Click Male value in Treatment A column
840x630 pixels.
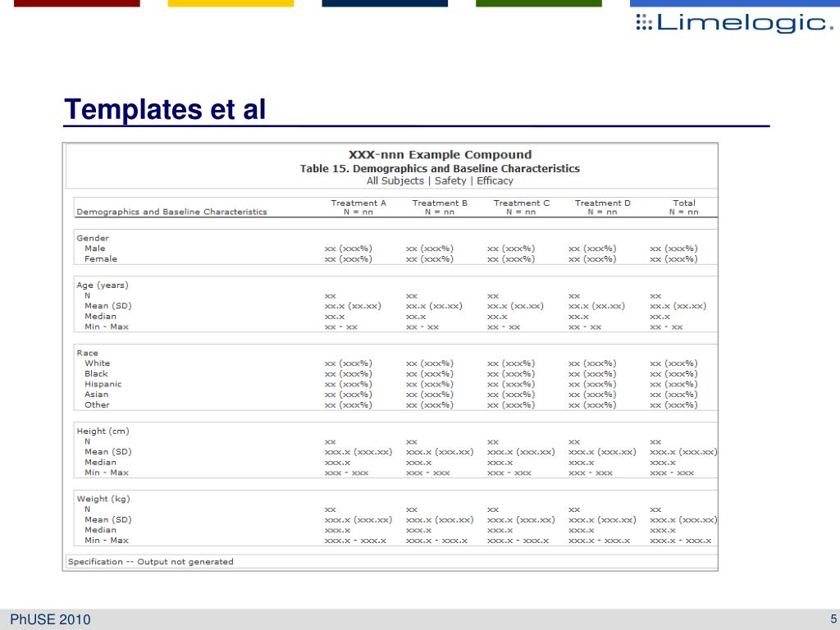coord(348,249)
